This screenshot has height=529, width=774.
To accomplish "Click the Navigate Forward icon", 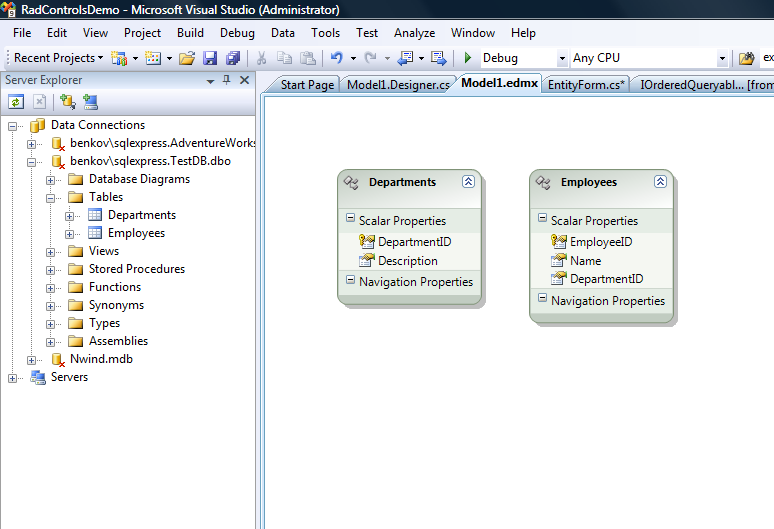I will point(438,58).
